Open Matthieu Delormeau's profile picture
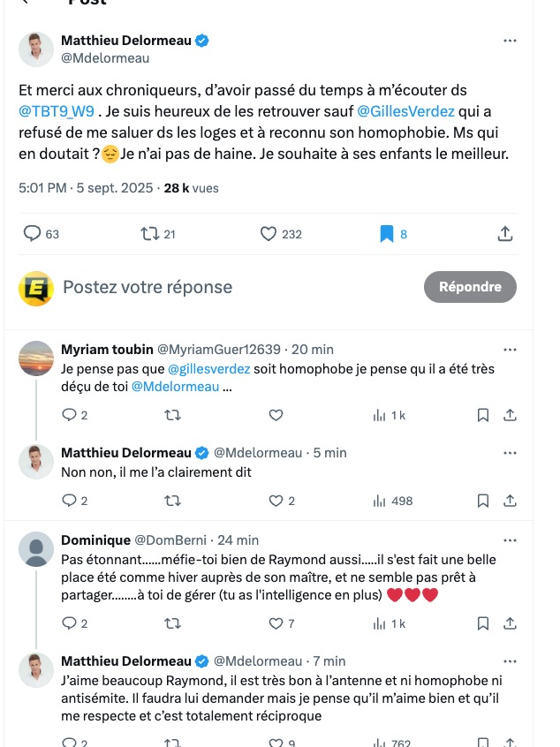The width and height of the screenshot is (560, 747). [x=36, y=49]
